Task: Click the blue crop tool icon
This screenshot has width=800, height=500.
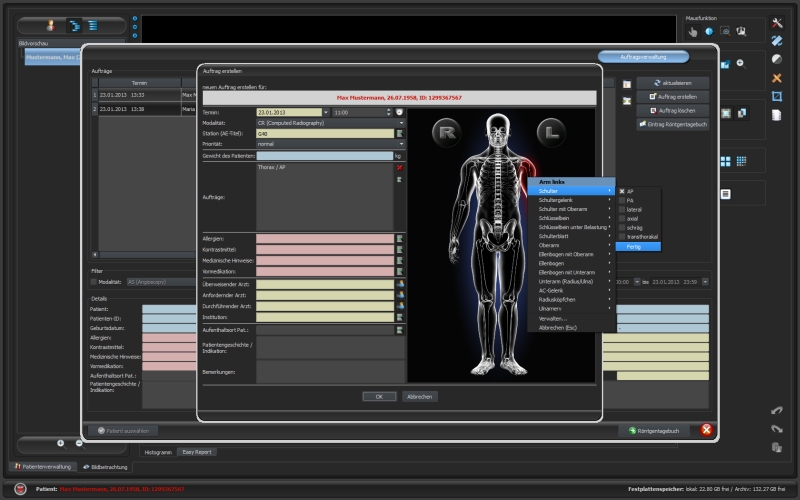Action: tap(776, 96)
